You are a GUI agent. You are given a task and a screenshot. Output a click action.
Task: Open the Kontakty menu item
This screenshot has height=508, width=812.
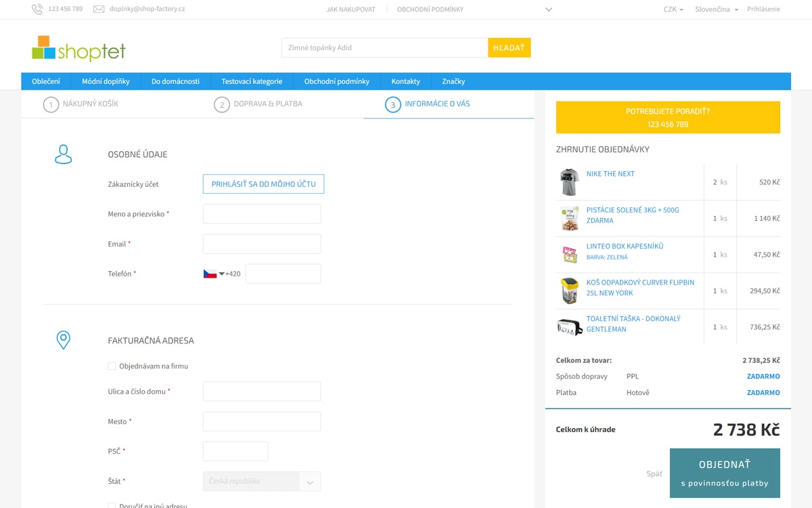point(405,81)
